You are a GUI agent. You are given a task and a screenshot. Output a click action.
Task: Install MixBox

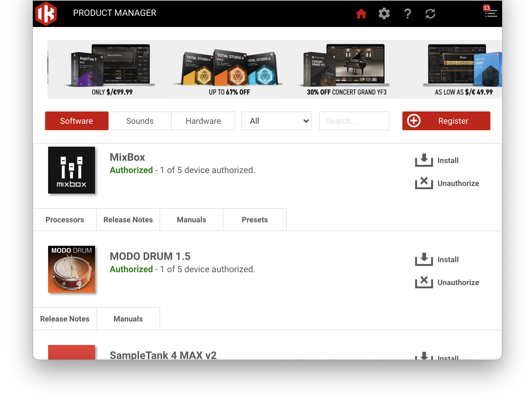click(437, 160)
